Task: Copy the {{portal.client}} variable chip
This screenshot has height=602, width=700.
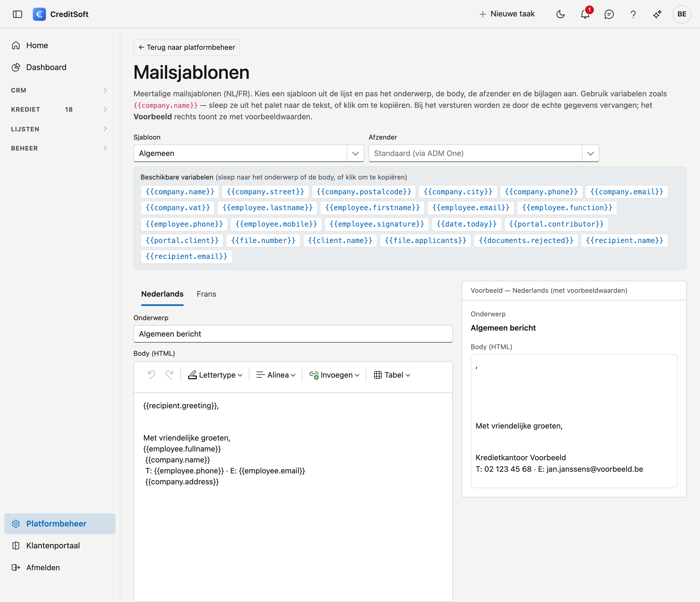Action: [182, 240]
